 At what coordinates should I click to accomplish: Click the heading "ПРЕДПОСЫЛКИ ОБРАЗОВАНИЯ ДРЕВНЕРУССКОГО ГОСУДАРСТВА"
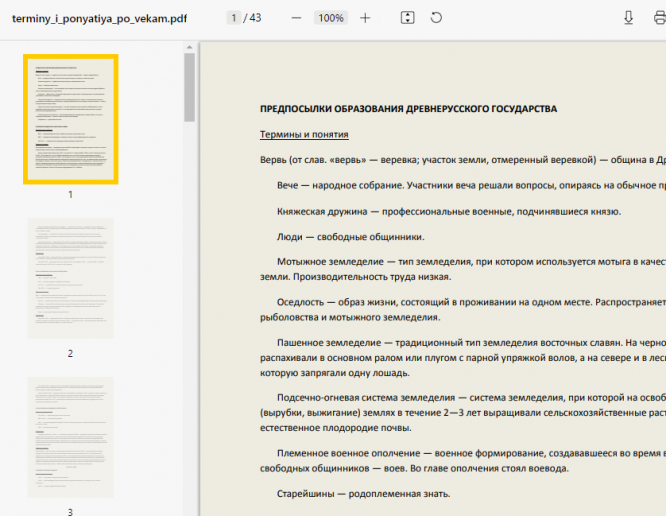(x=408, y=109)
